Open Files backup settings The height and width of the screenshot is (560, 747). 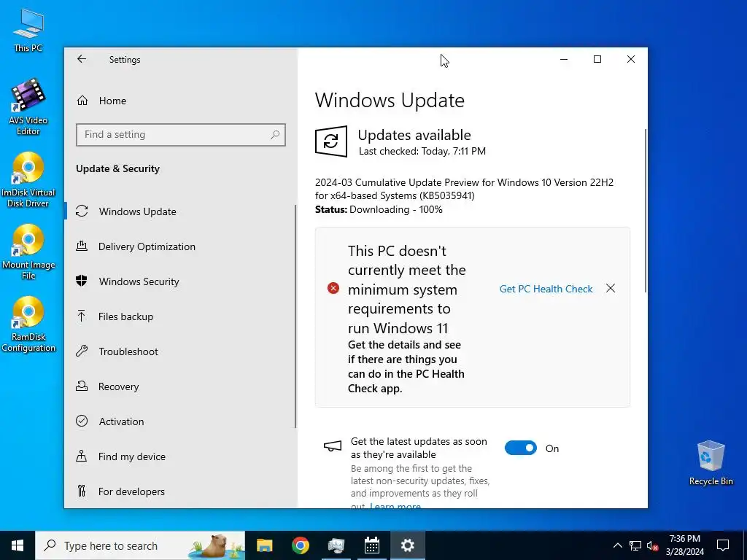[125, 316]
